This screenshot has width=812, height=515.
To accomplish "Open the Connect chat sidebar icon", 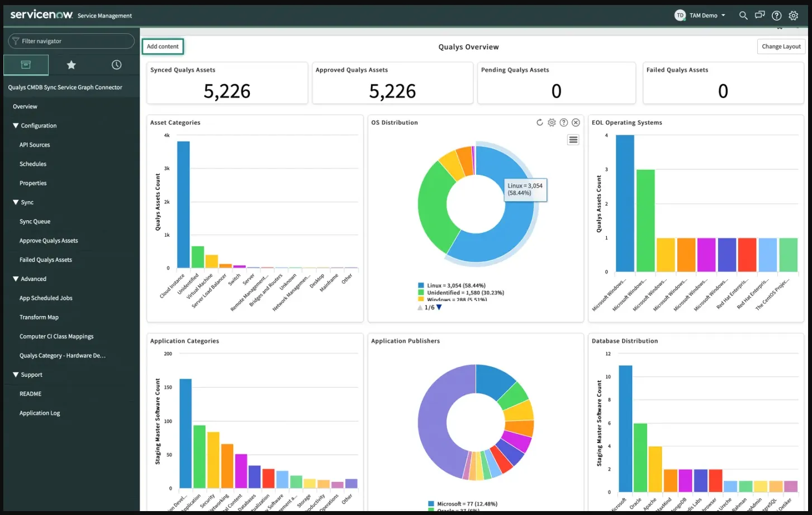I will click(x=759, y=15).
